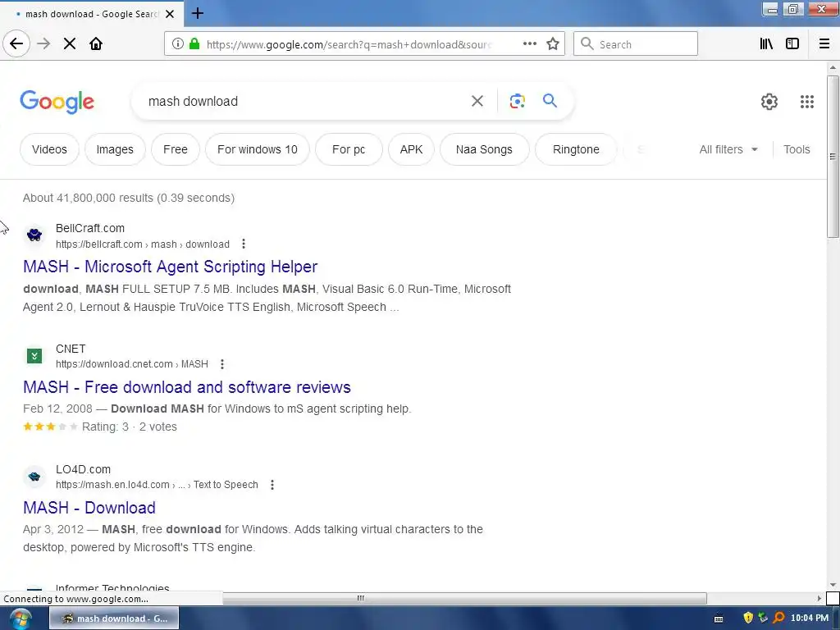Click the forward navigation arrow
Image resolution: width=840 pixels, height=630 pixels.
point(43,43)
